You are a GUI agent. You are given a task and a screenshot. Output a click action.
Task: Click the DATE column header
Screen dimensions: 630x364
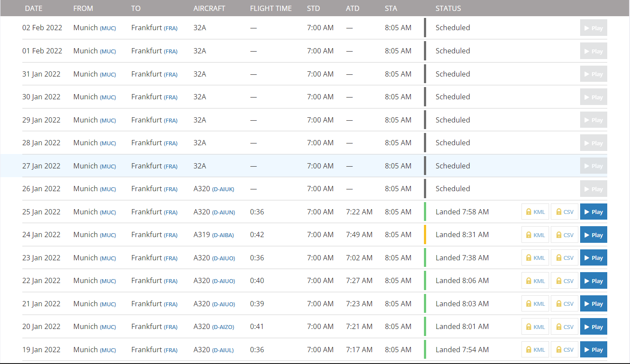coord(34,8)
